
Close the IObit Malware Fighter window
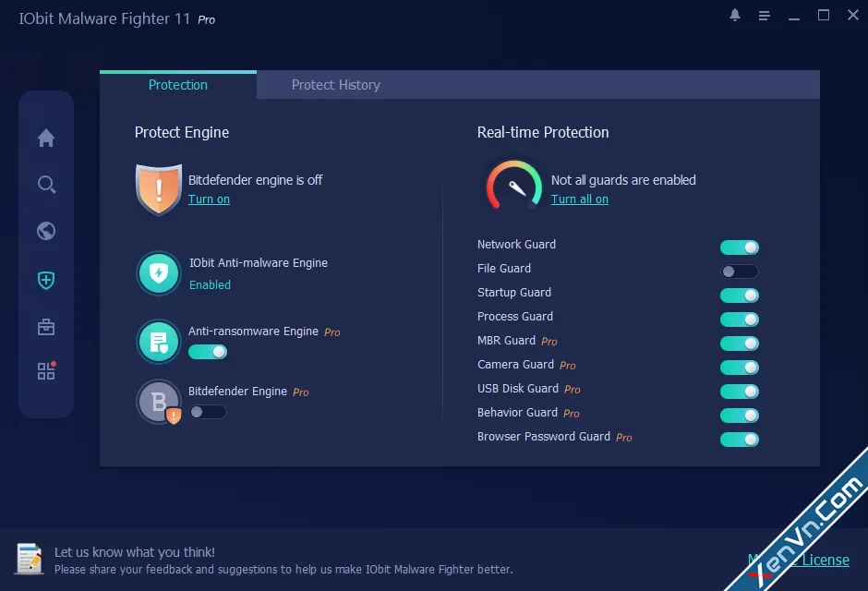click(x=853, y=15)
